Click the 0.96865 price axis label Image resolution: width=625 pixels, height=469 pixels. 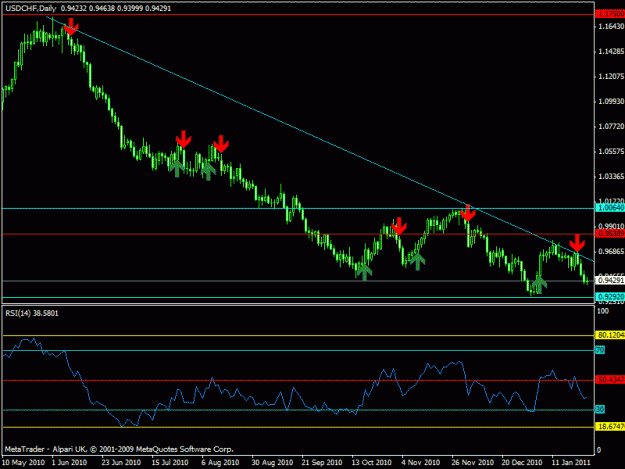point(611,251)
